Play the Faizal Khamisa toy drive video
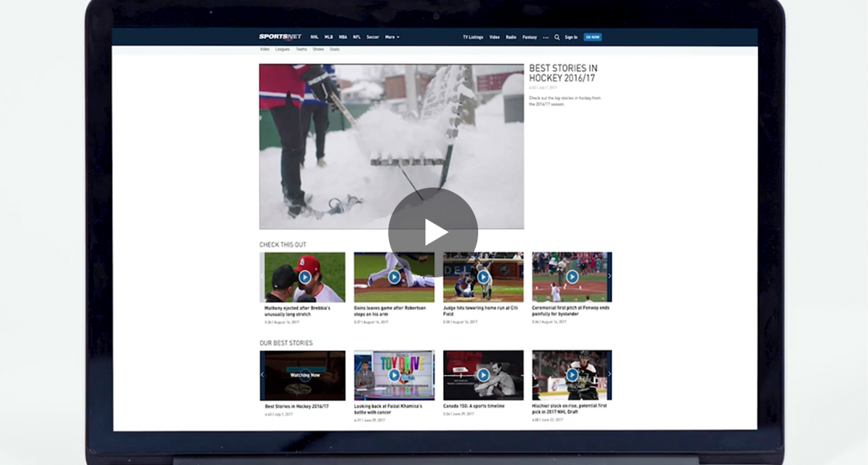 [394, 375]
